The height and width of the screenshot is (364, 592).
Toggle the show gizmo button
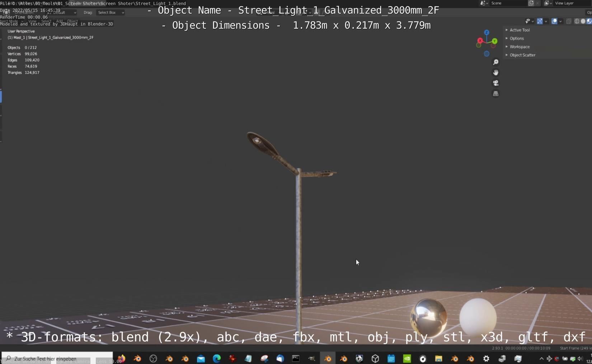(x=540, y=21)
